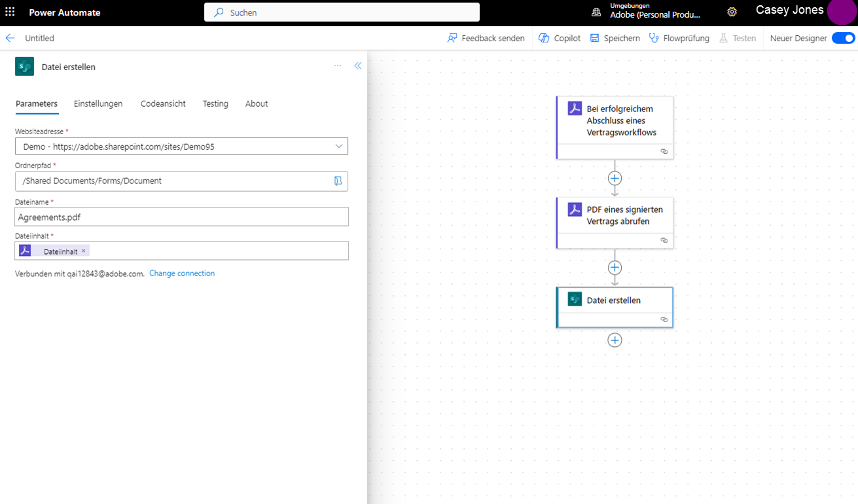The width and height of the screenshot is (858, 504).
Task: Open the Websiteadresse dropdown
Action: tap(340, 146)
